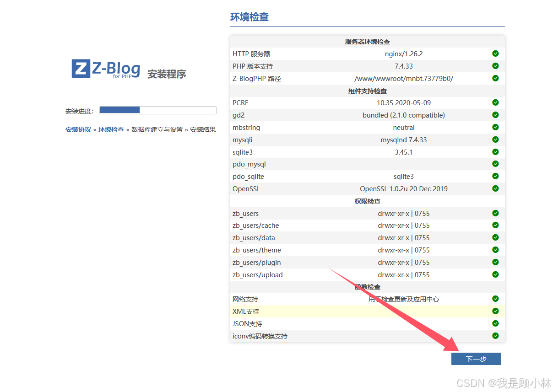
Task: Select the 数据库建立与设置 step in breadcrumb
Action: point(157,129)
